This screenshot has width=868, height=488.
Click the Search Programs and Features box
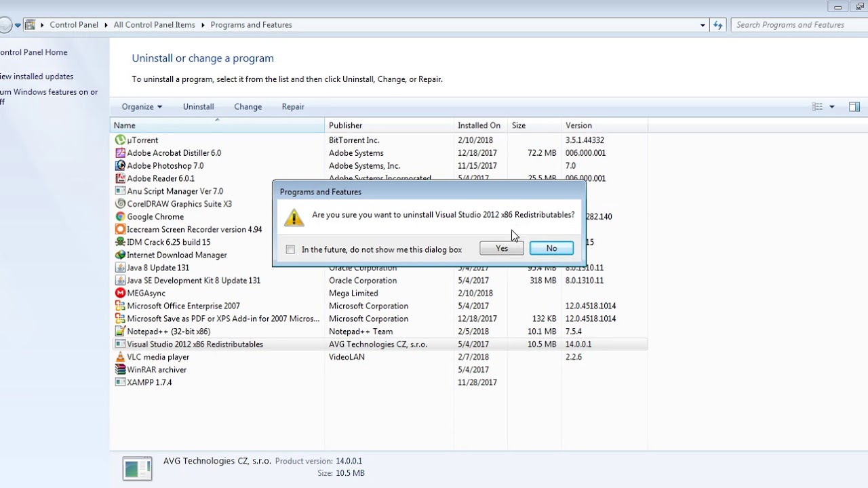[797, 25]
